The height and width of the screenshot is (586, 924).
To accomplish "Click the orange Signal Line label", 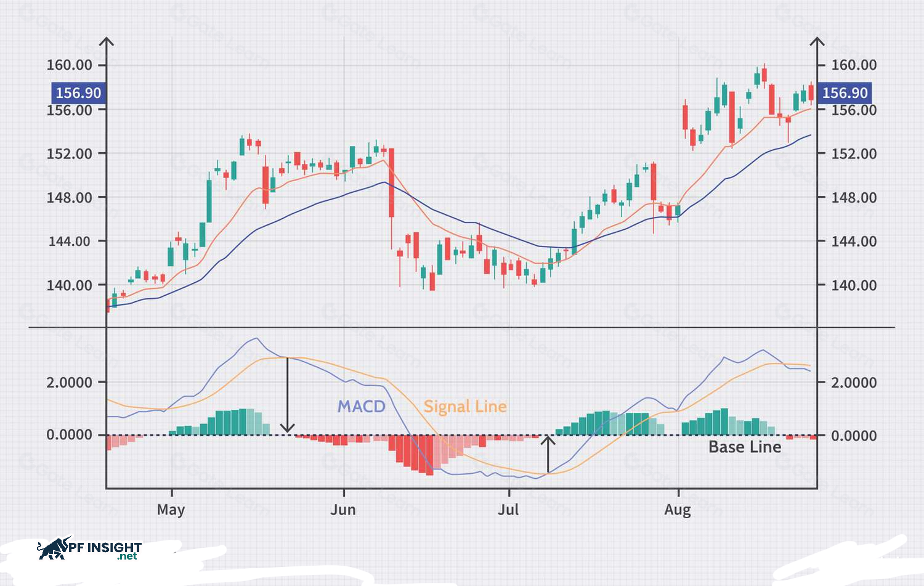I will coord(465,407).
